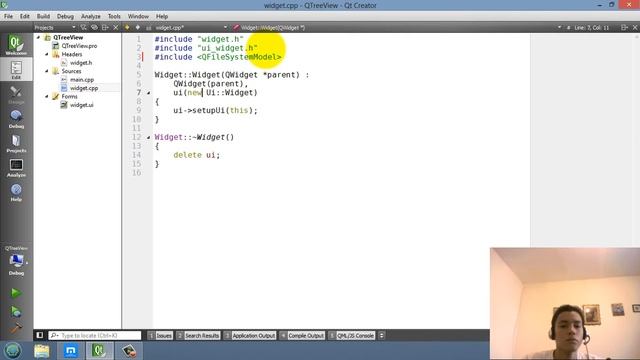Open the Issues output pane
640x360 pixels.
tap(160, 335)
